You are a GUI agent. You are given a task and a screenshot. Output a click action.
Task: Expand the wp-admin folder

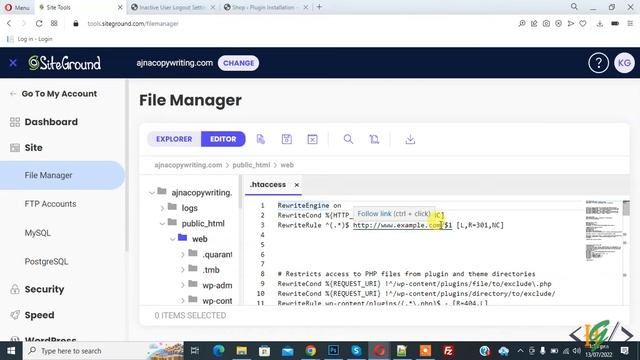182,286
